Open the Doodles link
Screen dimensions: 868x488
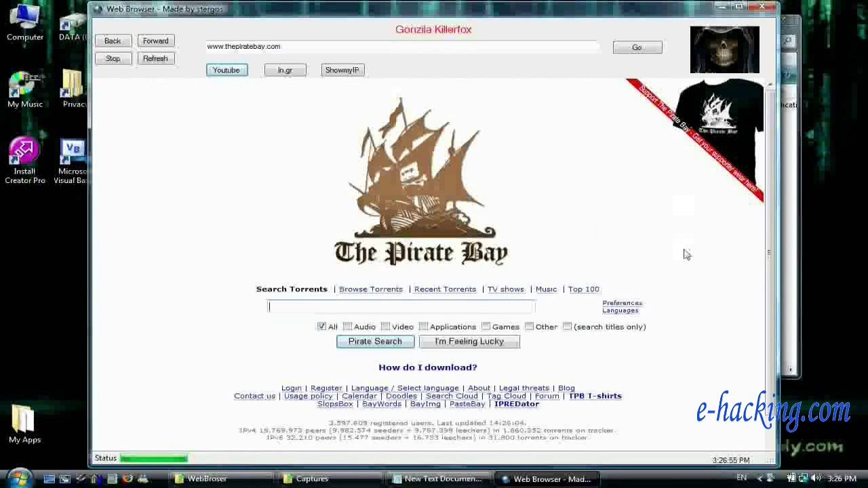point(401,396)
